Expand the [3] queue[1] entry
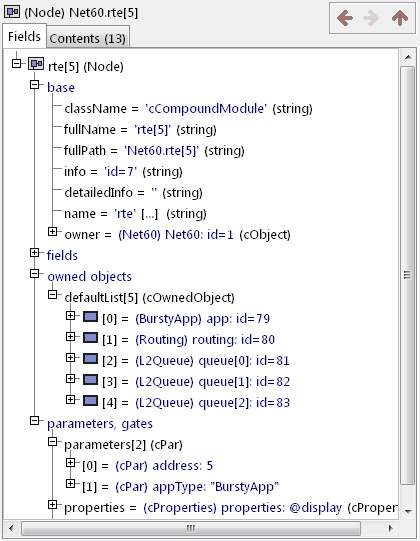The image size is (420, 541). (x=70, y=378)
